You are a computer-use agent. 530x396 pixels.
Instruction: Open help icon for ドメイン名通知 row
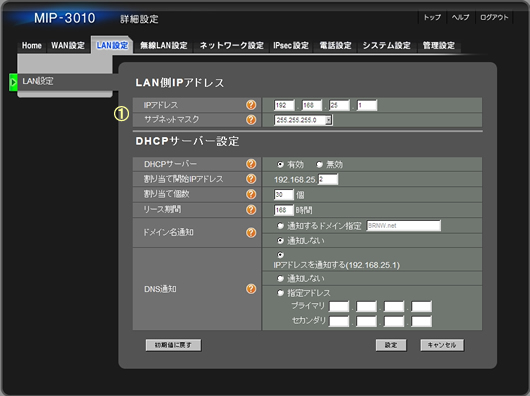251,232
